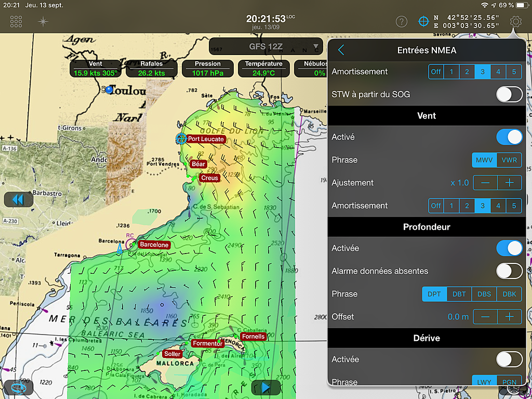Disable the Vent Activé switch
The height and width of the screenshot is (399, 532).
509,137
